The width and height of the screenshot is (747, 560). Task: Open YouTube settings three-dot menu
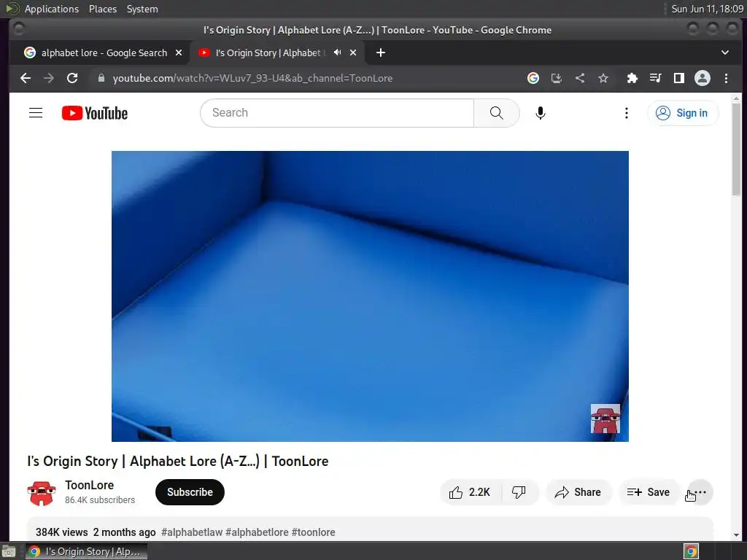coord(627,113)
